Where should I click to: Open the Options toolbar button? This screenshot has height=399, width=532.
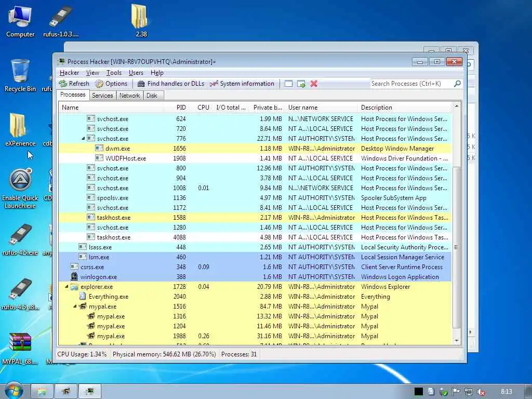111,84
